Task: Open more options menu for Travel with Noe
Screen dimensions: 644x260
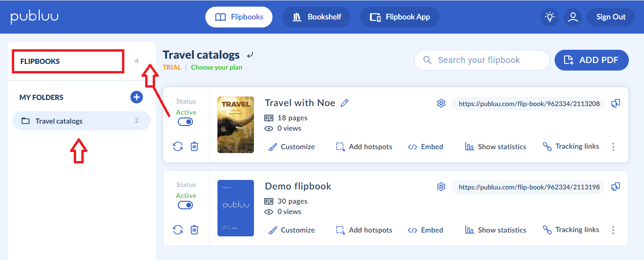Action: (613, 147)
